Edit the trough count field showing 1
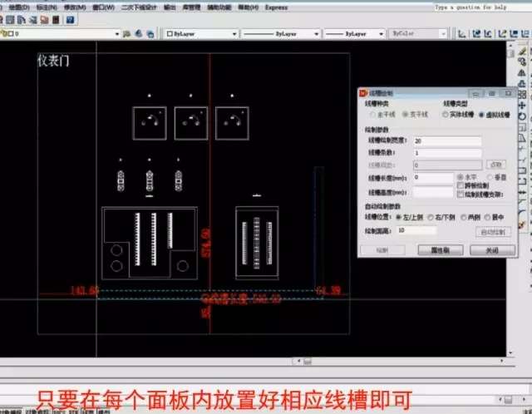The height and width of the screenshot is (414, 532). point(447,153)
